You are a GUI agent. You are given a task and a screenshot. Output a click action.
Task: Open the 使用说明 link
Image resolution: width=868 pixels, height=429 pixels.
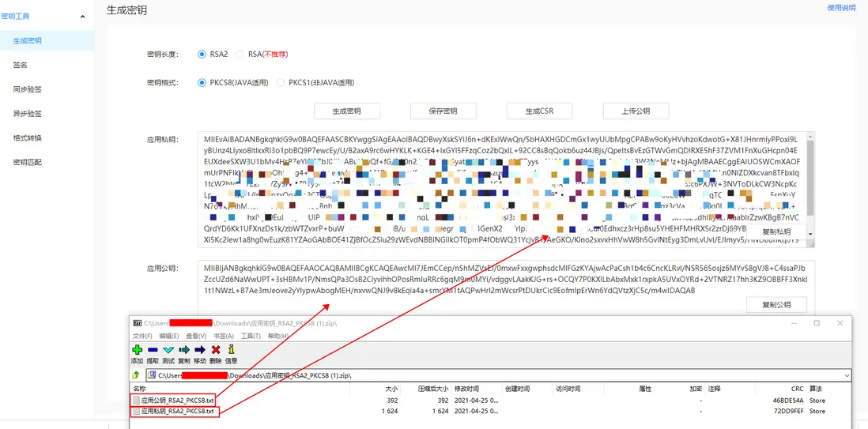tap(841, 8)
